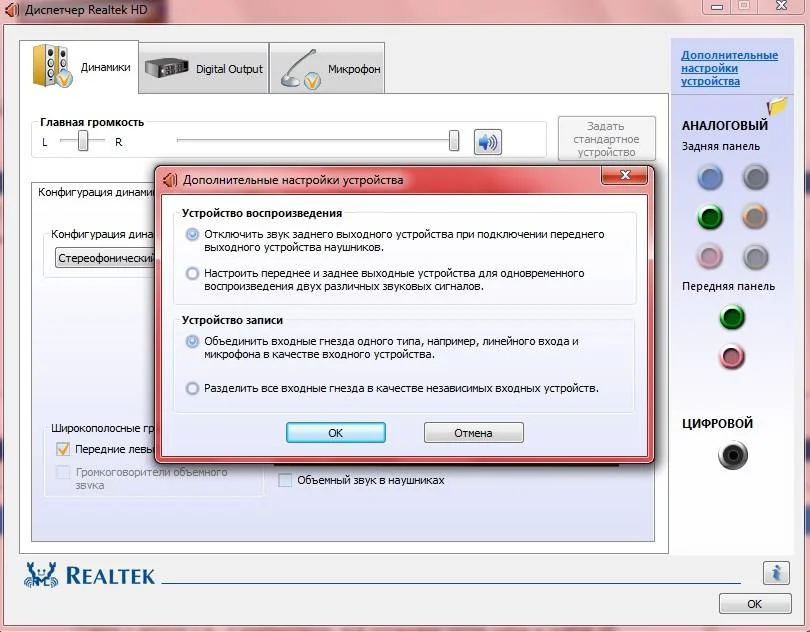Viewport: 810px width, 632px height.
Task: Click the Устройство записи group heading
Action: tap(232, 320)
